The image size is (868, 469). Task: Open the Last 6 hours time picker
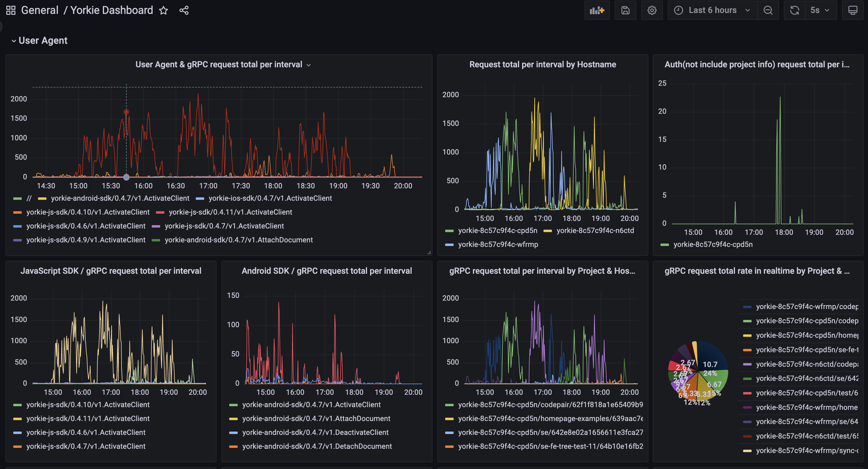pyautogui.click(x=712, y=11)
